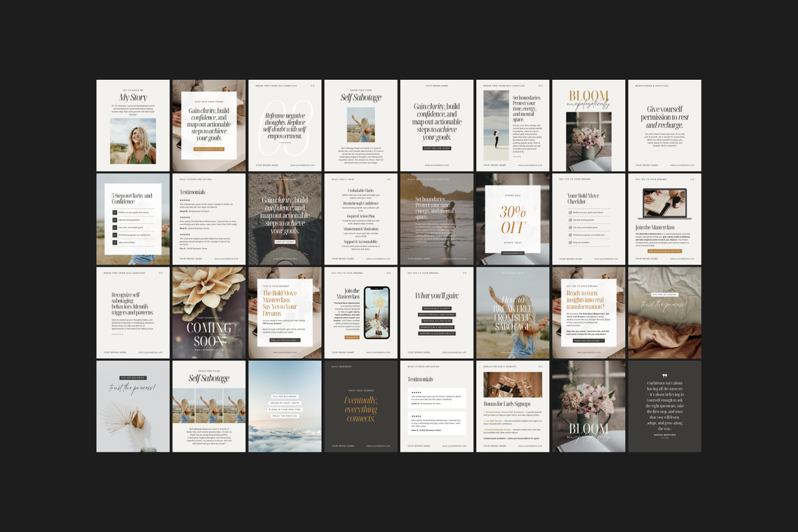Open the Testimonials card with three star reviews

209,219
